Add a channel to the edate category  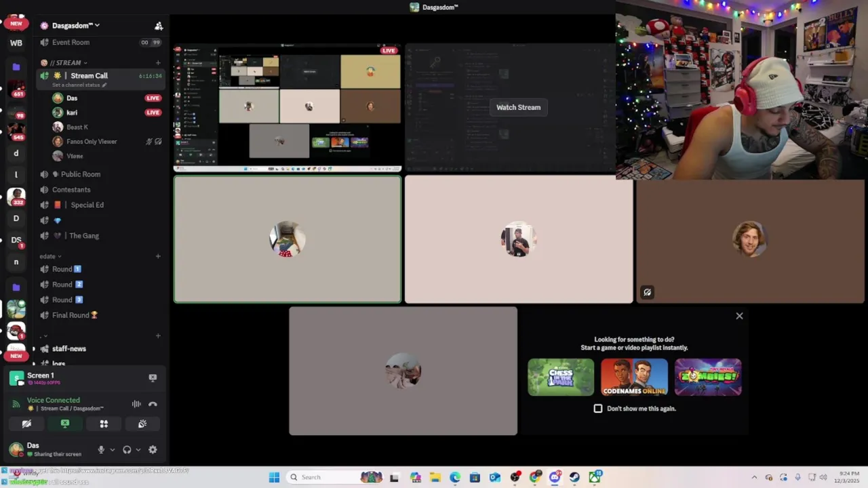point(158,256)
